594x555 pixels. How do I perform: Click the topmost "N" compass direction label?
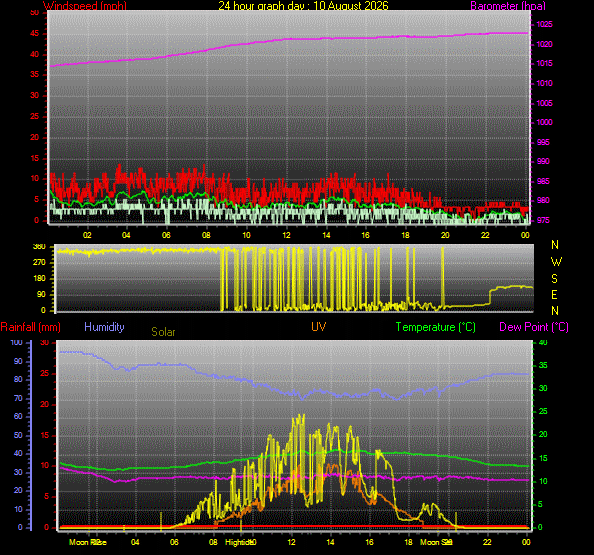[x=555, y=245]
